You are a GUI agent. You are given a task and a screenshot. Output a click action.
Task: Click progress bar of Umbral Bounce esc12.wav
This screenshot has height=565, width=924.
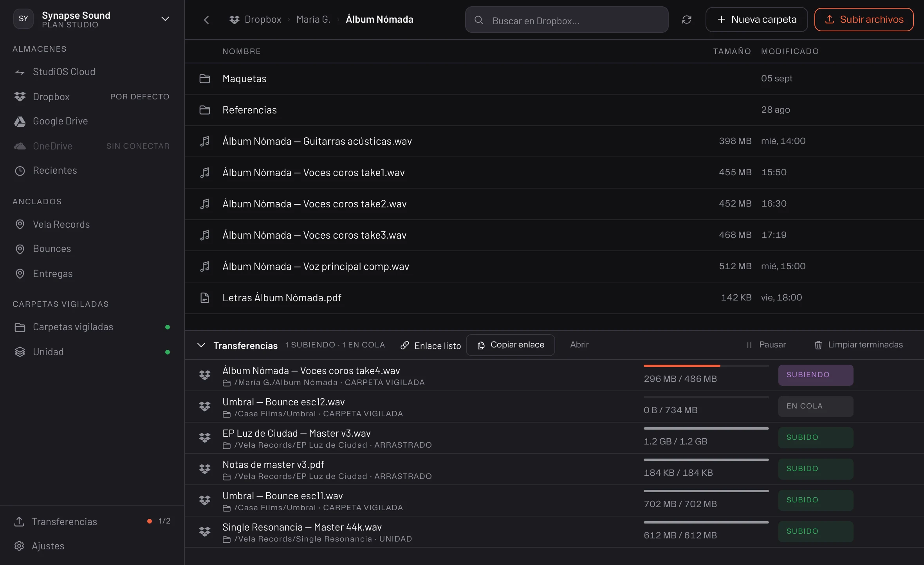click(x=706, y=397)
